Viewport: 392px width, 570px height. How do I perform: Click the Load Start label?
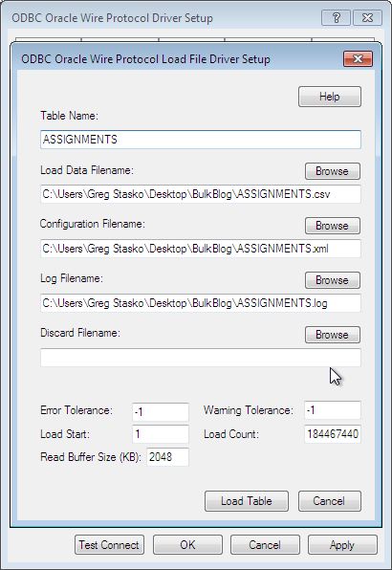tap(65, 434)
